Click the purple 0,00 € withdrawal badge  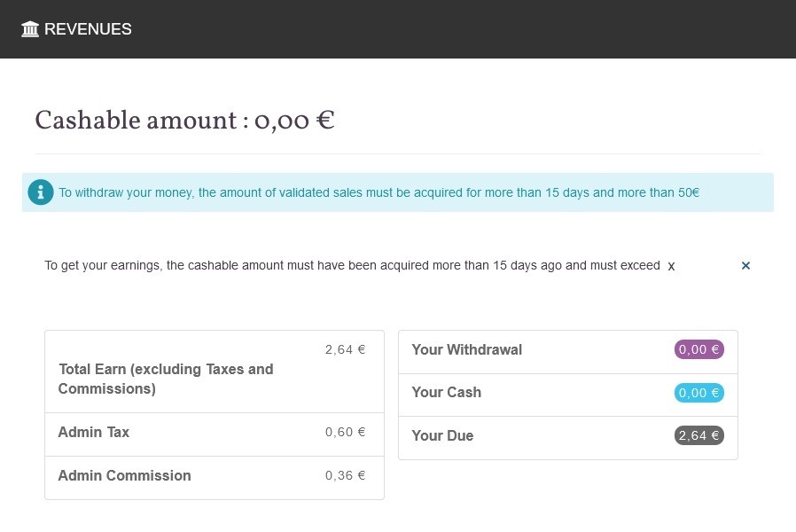(698, 349)
